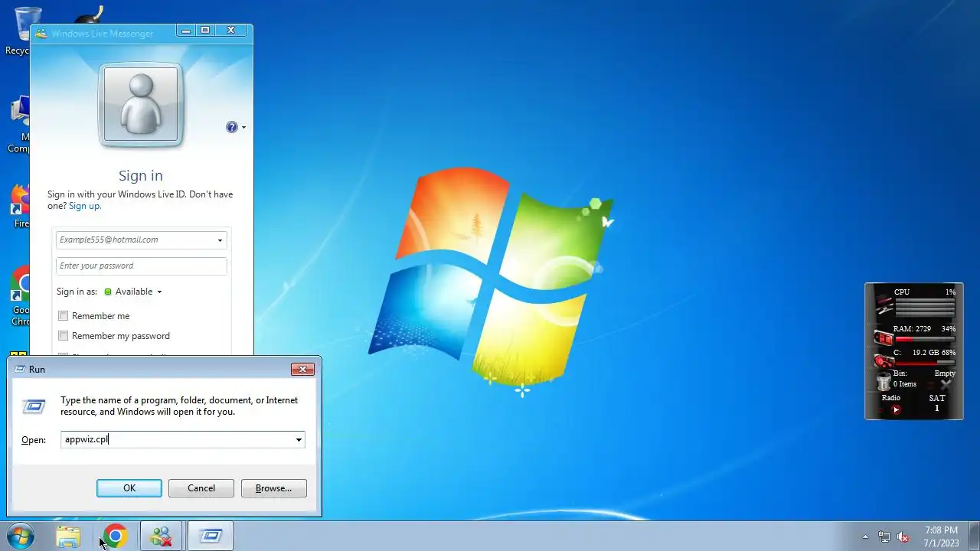This screenshot has height=551, width=980.
Task: Click the Messenger help question mark icon
Action: pyautogui.click(x=232, y=127)
